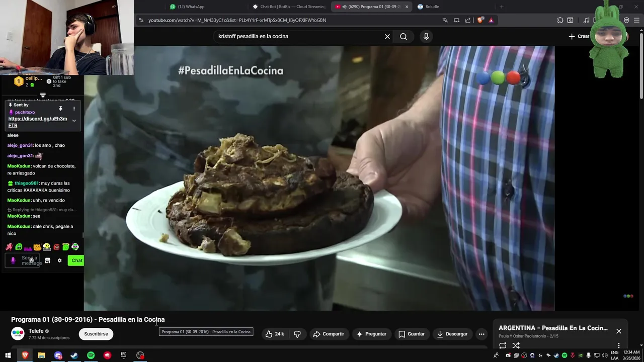Send message with green Chat button

coord(76,260)
